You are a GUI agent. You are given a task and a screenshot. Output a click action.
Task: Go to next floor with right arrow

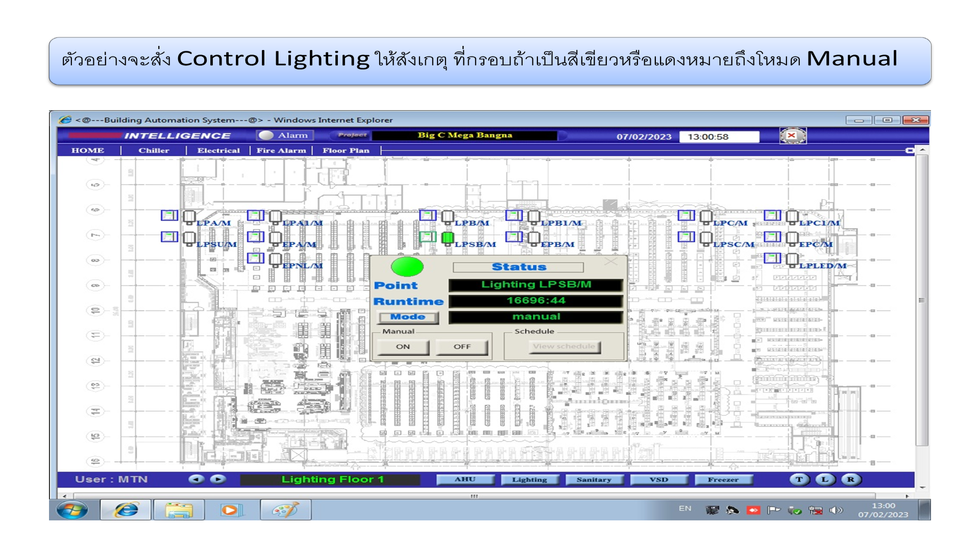(x=218, y=480)
